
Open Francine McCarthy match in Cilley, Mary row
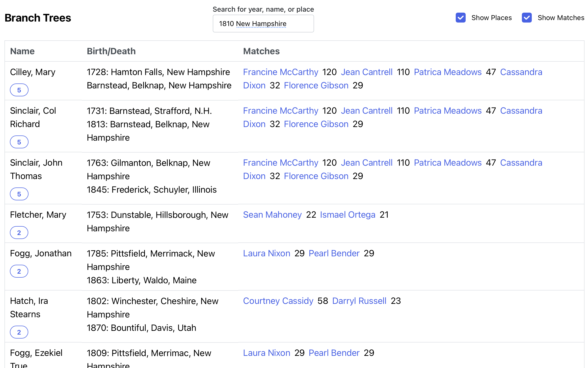[x=280, y=72]
